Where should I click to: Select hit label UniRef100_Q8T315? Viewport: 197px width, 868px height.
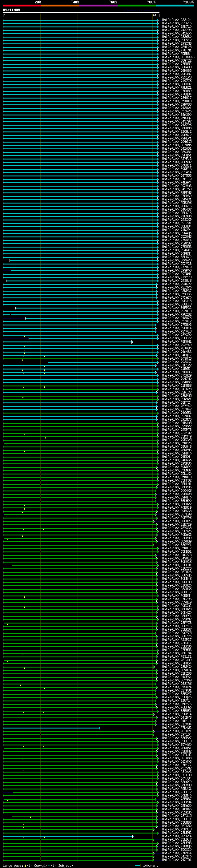pos(177,816)
